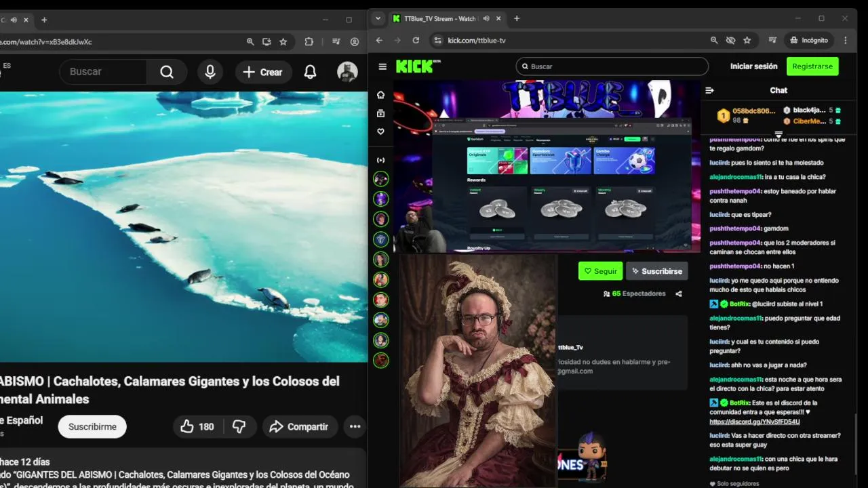Image resolution: width=868 pixels, height=488 pixels.
Task: Open the YouTube account avatar menu
Action: [x=347, y=72]
